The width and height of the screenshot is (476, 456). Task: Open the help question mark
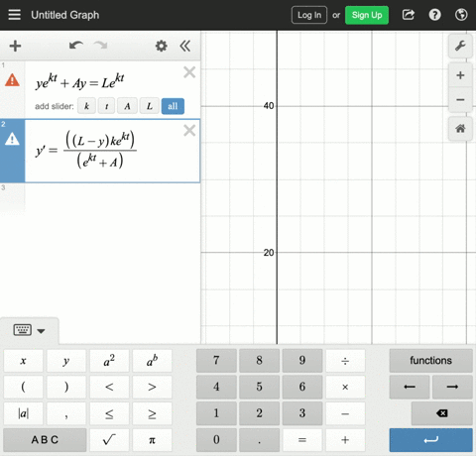(434, 15)
